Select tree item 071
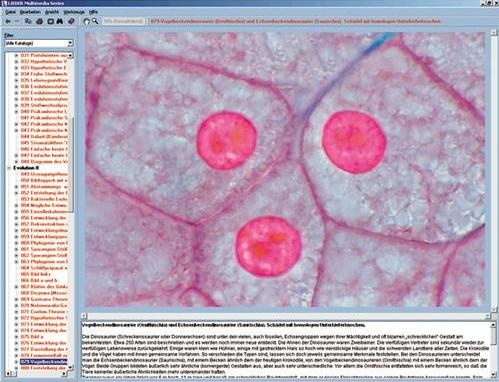Screen dimensions: 499x382 tap(44, 312)
